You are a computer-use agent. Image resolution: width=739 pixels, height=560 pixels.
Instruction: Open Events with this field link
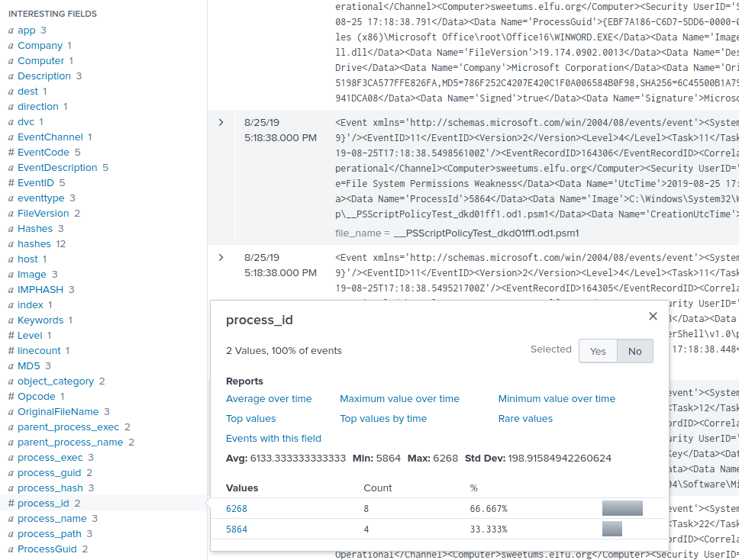tap(273, 438)
